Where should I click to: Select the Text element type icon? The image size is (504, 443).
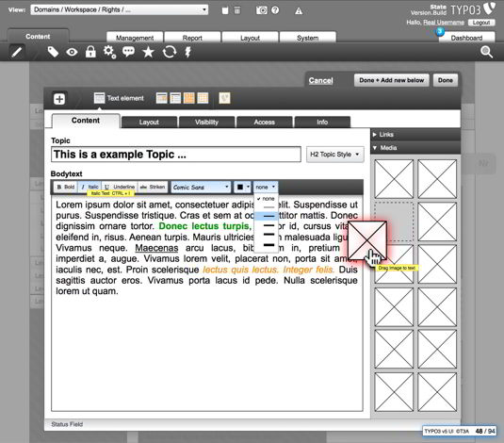click(99, 98)
